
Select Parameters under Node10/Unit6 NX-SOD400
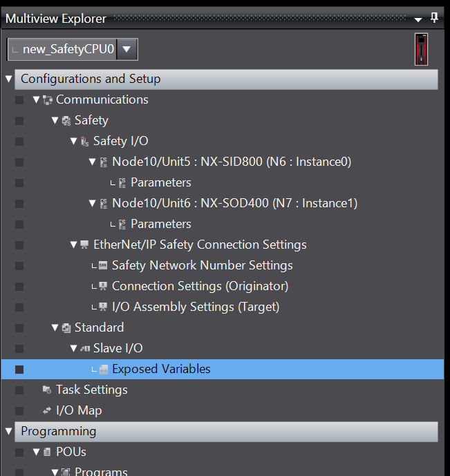[x=161, y=225]
